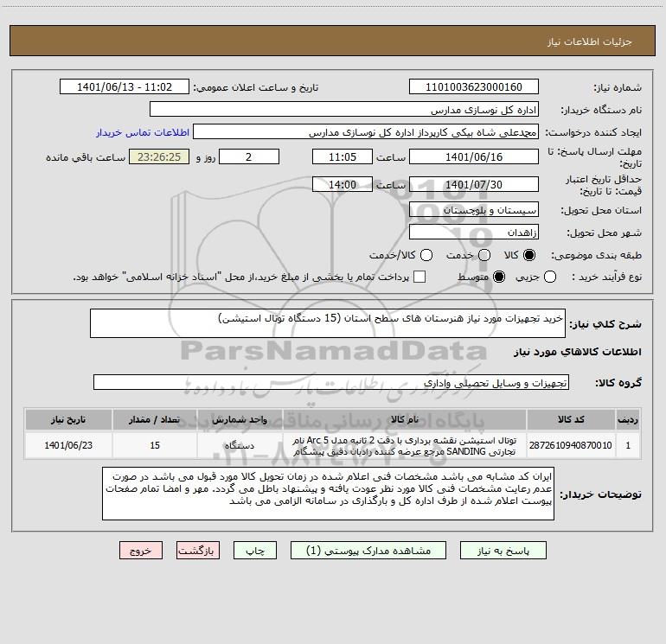Select the خدمت radio button
Viewport: 666px width, 644px height.
pyautogui.click(x=484, y=255)
